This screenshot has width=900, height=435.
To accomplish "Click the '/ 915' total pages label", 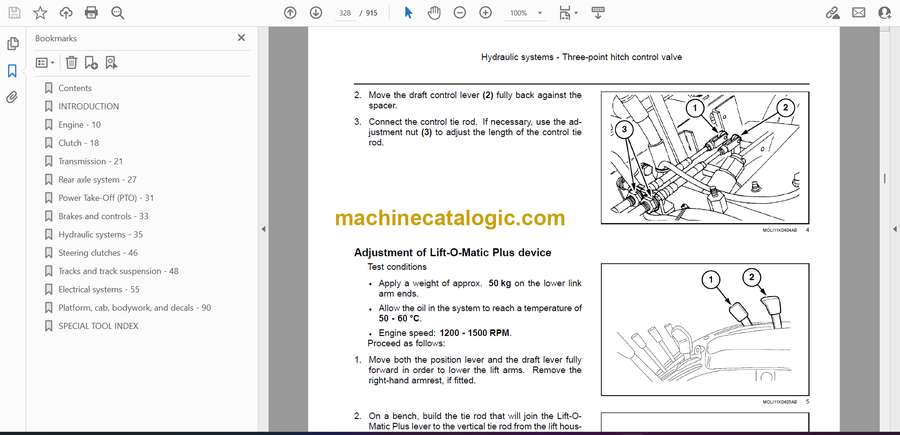I will [x=368, y=13].
